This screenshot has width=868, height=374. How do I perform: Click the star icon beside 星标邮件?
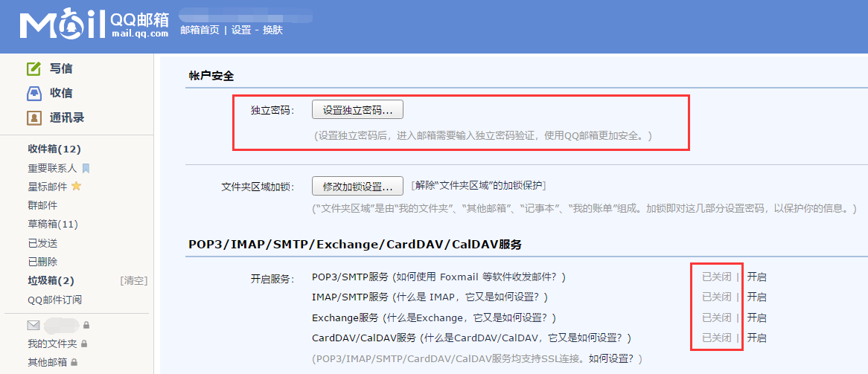pos(77,186)
